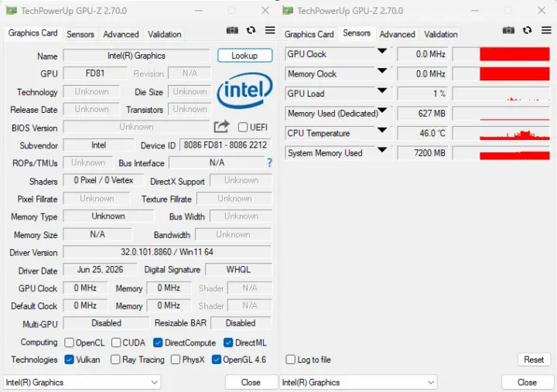Take screenshot with right window camera icon
Screen dimensions: 557x392
coord(508,30)
